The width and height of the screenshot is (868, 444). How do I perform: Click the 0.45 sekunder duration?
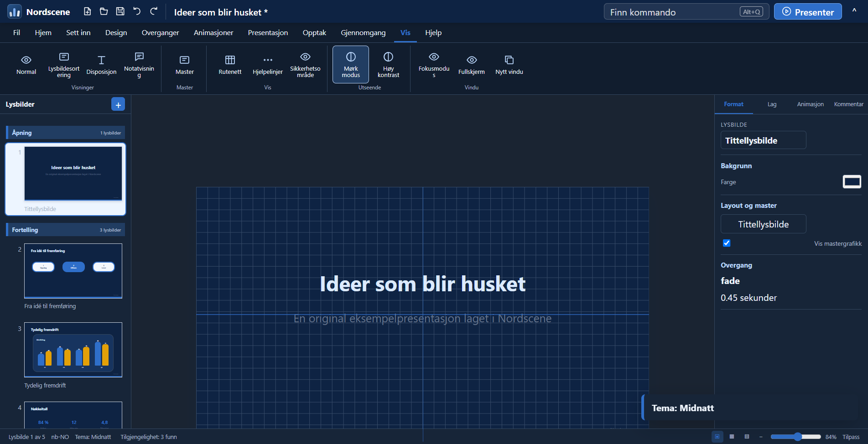point(748,298)
